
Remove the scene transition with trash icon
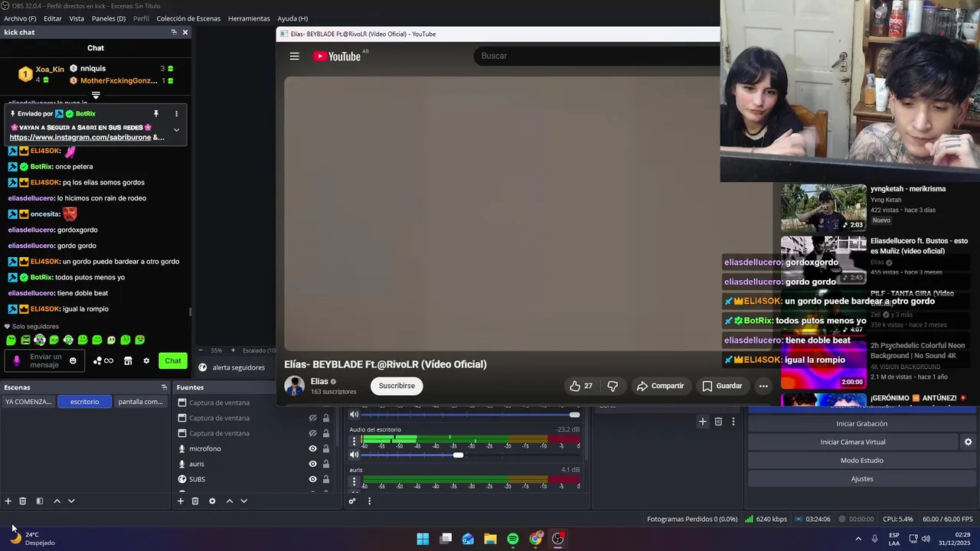click(718, 422)
